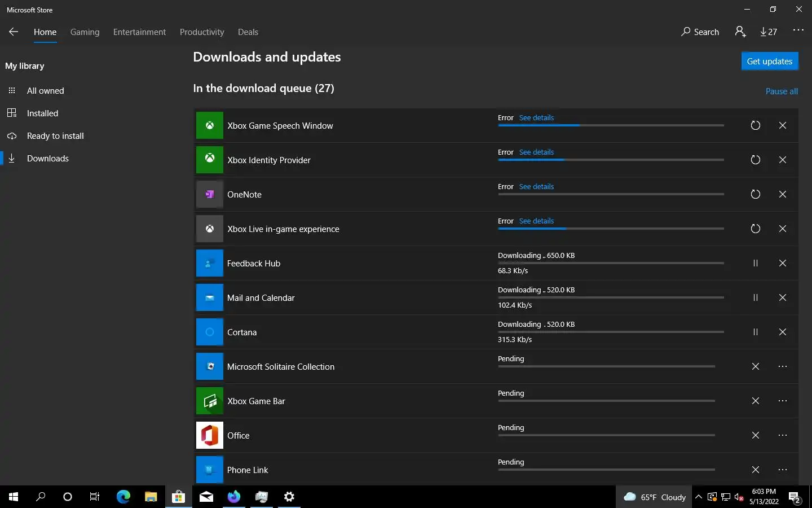Cancel the Xbox Game Speech Window download
Screen dimensions: 812x508
coord(783,125)
